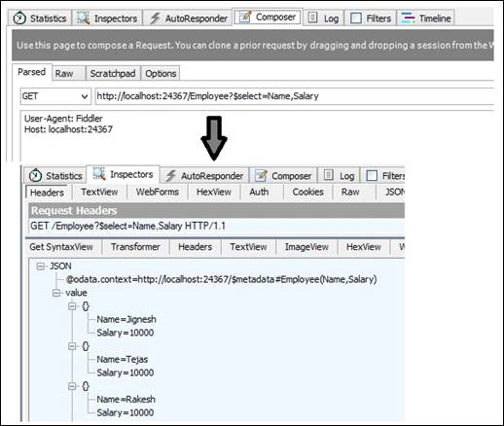Click the Log document icon in lower tab bar
The height and width of the screenshot is (426, 504).
point(328,175)
